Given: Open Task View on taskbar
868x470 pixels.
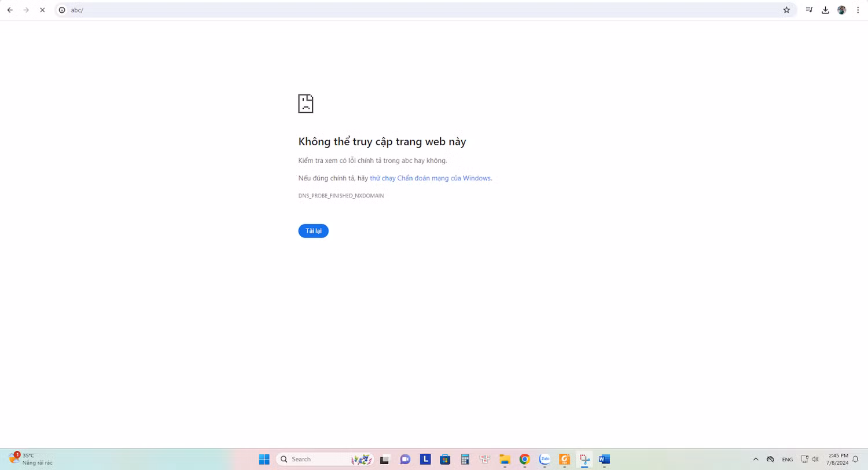Looking at the screenshot, I should click(384, 459).
